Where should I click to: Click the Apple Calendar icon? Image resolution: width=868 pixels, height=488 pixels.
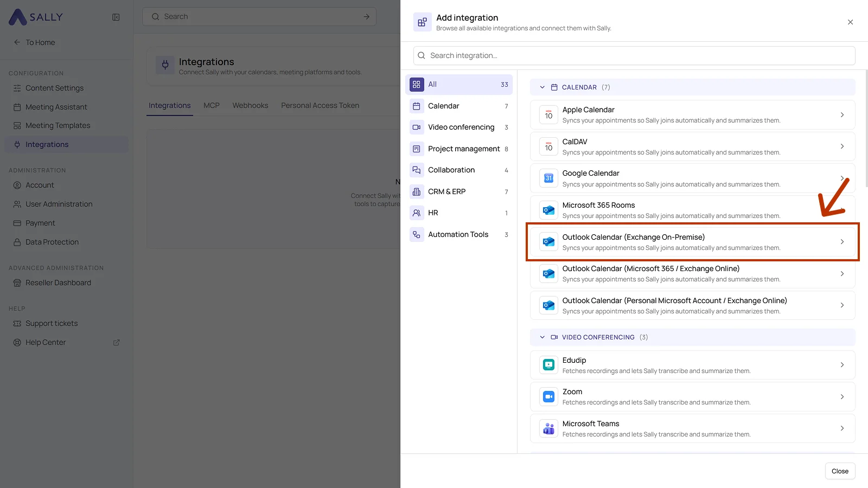(548, 114)
